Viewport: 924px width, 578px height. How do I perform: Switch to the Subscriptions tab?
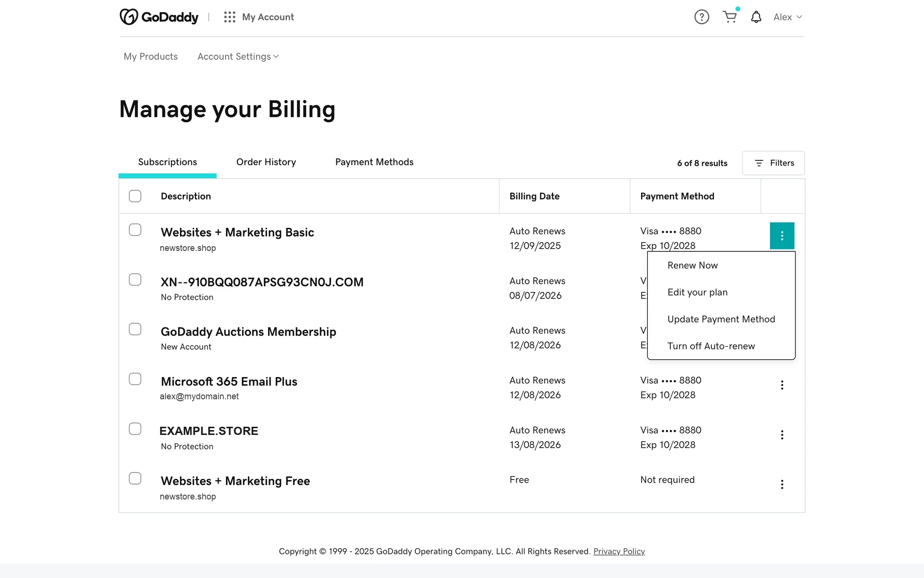(x=167, y=162)
